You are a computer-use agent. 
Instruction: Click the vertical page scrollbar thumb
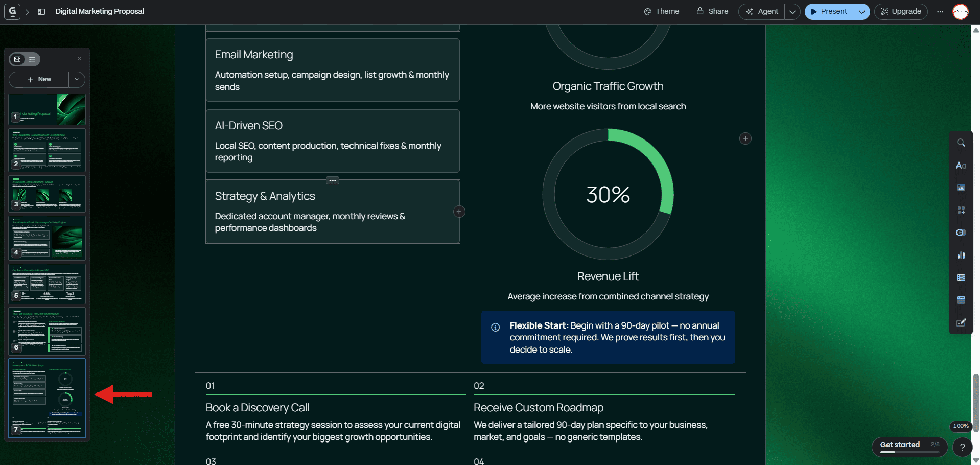click(x=976, y=403)
